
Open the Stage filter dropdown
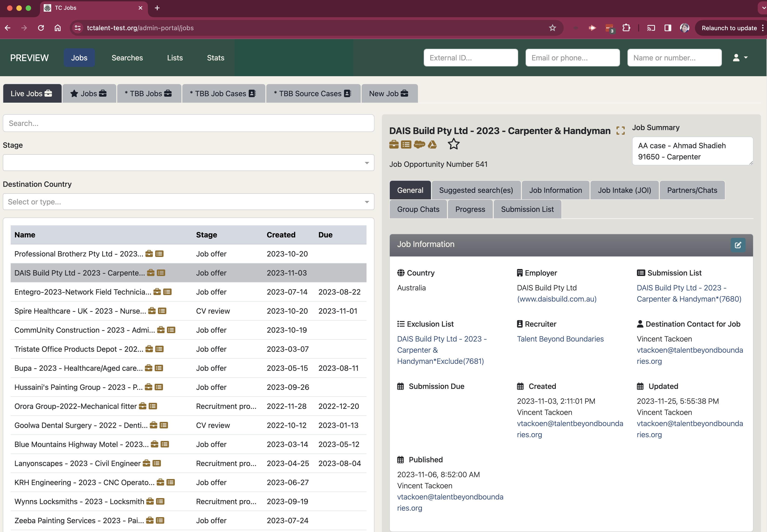(188, 163)
